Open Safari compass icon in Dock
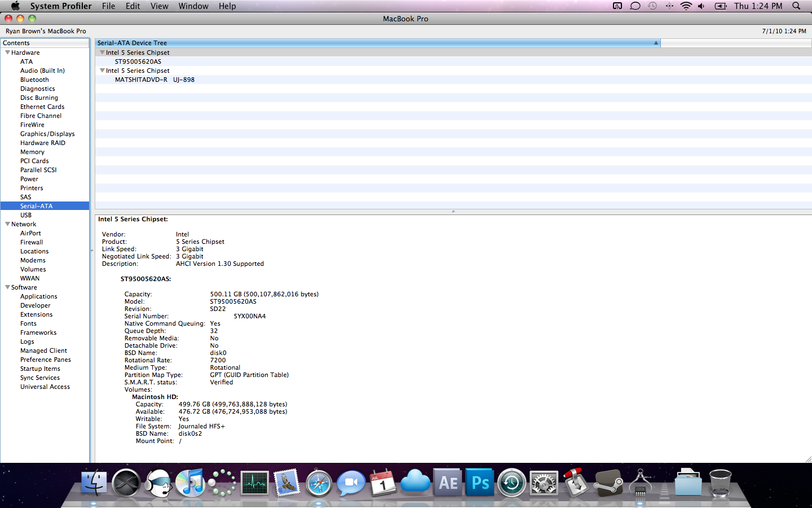The width and height of the screenshot is (812, 508). click(x=319, y=483)
